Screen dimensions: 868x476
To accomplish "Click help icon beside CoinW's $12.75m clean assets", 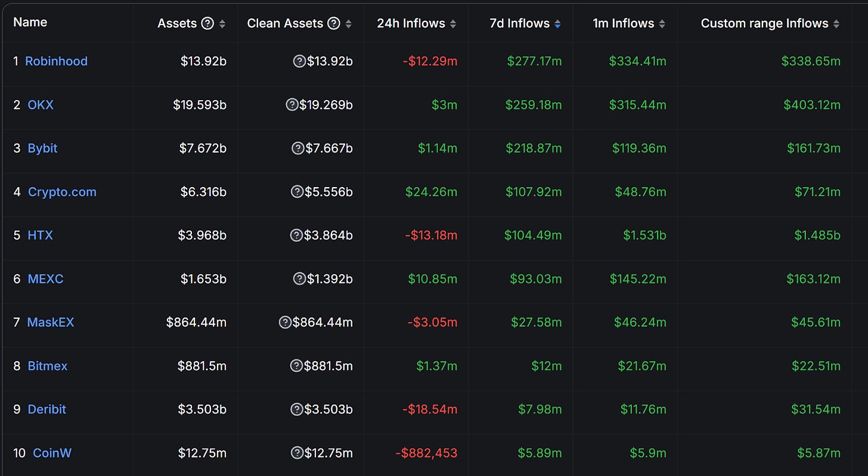I will 297,452.
